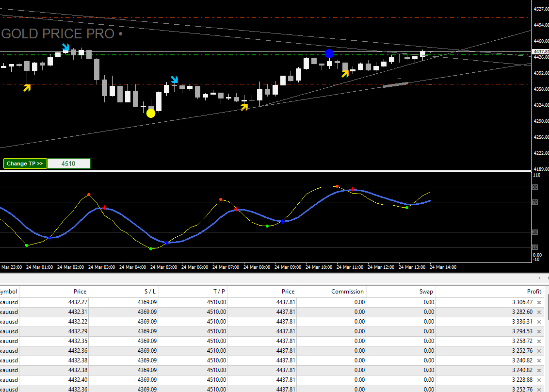The image size is (549, 392).
Task: Close the order with 3 306.47 profit
Action: [x=539, y=302]
